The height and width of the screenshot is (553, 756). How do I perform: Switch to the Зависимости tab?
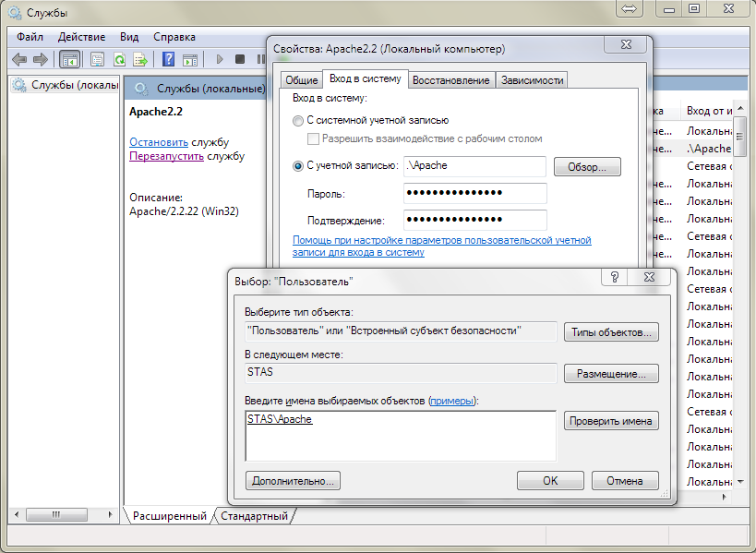[x=533, y=80]
